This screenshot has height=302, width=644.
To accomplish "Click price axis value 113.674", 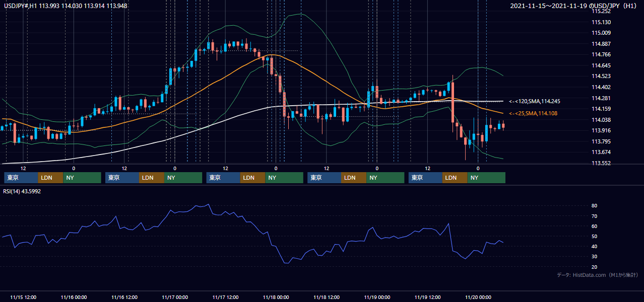I will 601,152.
